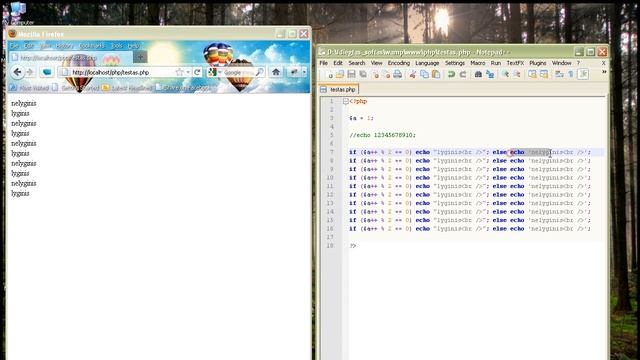Open Notepad++ File menu
Viewport: 640px width, 360px height.
(x=324, y=63)
